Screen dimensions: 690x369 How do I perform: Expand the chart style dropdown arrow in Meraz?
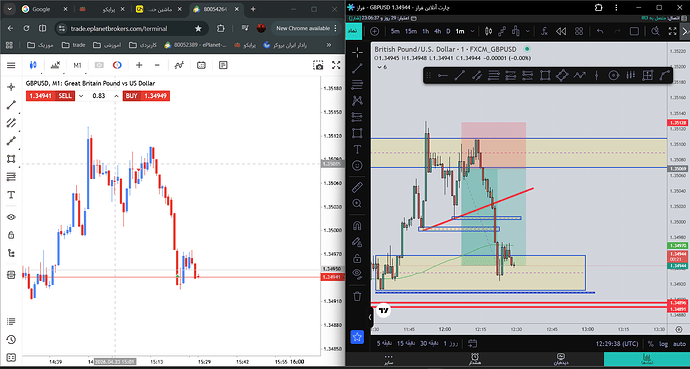[527, 31]
